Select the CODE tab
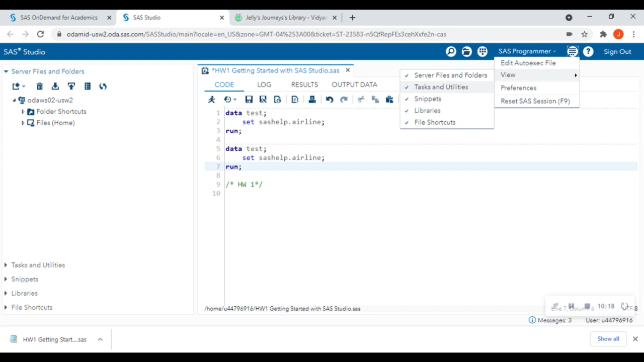The width and height of the screenshot is (644, 362). 224,84
